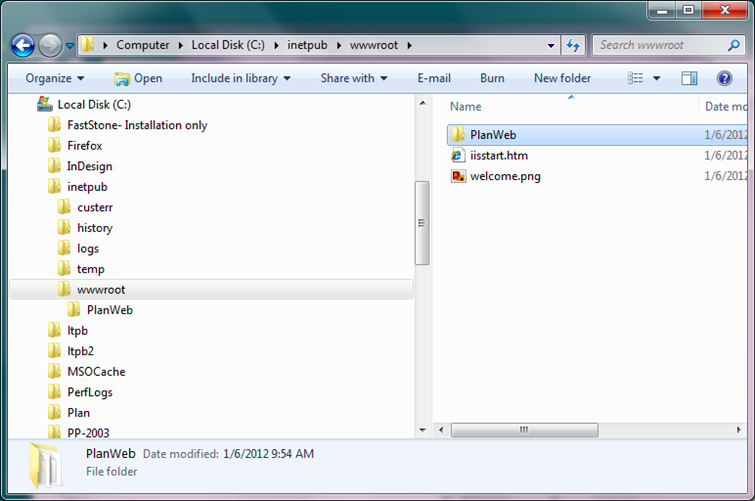Expand arrow between Computer and Local Disk
The height and width of the screenshot is (501, 755).
(181, 45)
